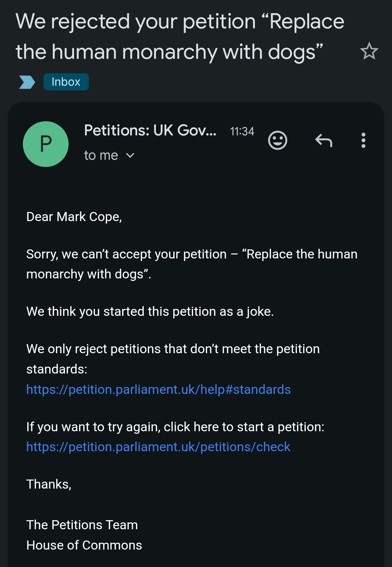Star this rejected petition email
392x567 pixels.
pyautogui.click(x=369, y=51)
